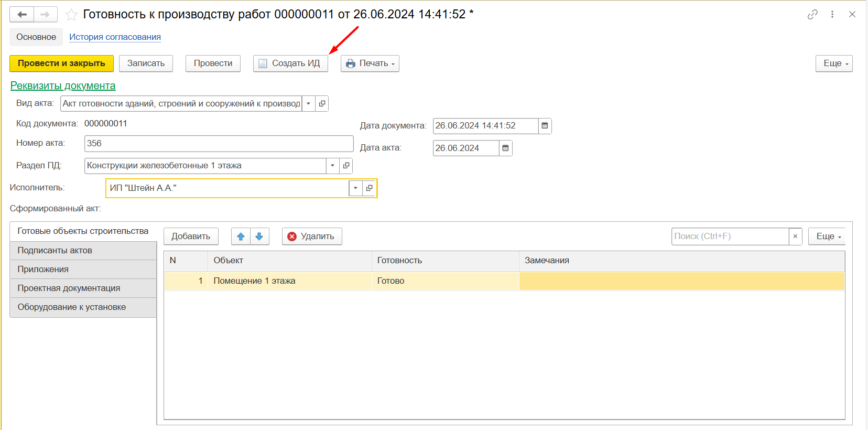This screenshot has width=868, height=430.
Task: Open the Проектная документация side tab
Action: point(69,288)
